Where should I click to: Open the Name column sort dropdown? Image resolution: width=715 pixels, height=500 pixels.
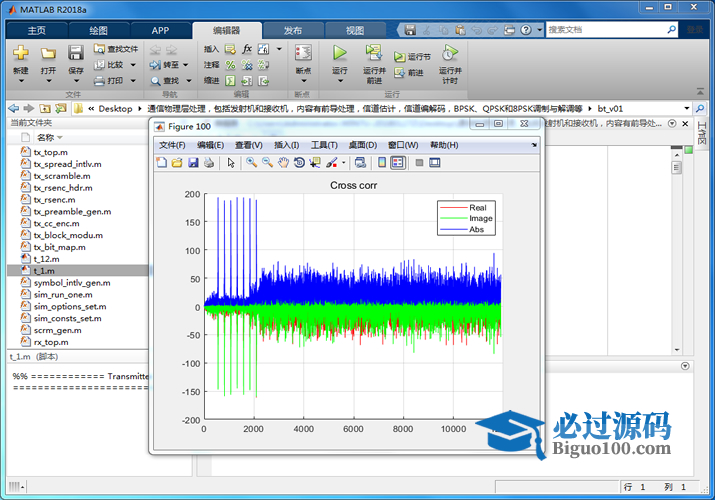60,138
